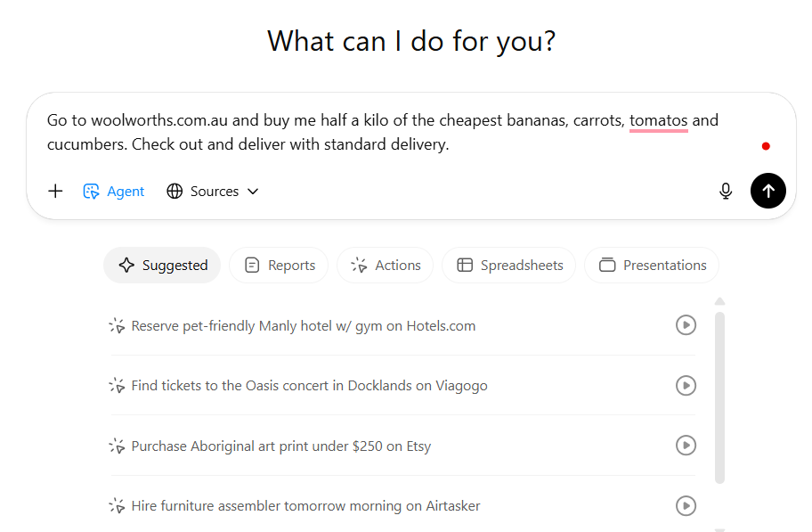Select the Suggested tab
The height and width of the screenshot is (532, 812).
click(x=162, y=265)
